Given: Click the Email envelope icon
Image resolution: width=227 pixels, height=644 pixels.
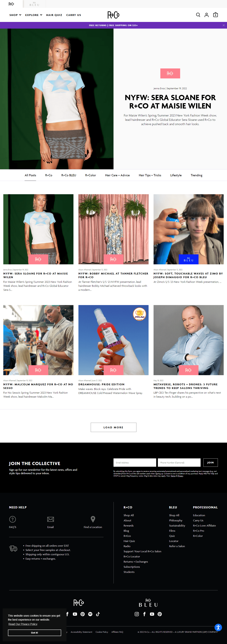Looking at the screenshot, I should tap(51, 519).
